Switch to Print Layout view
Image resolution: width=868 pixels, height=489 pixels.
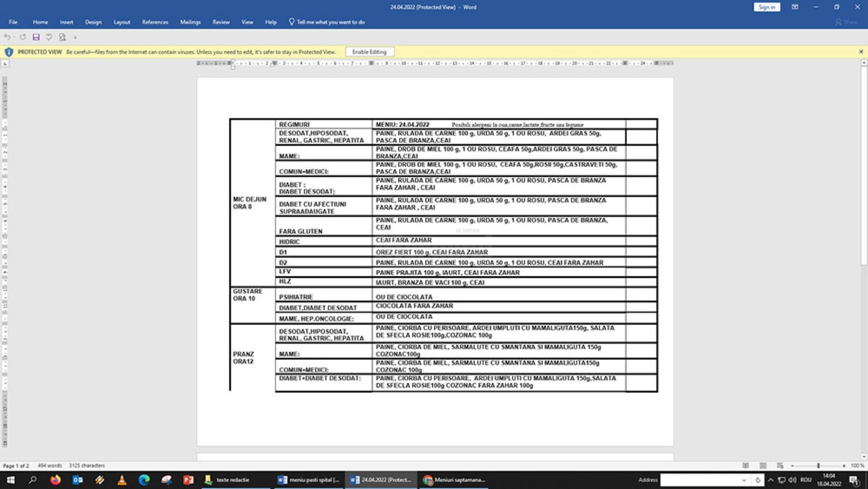763,465
